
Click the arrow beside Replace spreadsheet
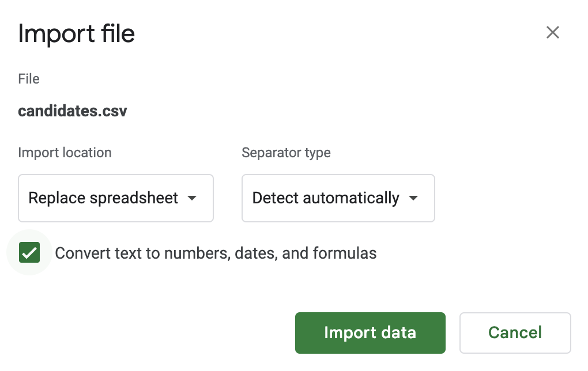pos(192,198)
